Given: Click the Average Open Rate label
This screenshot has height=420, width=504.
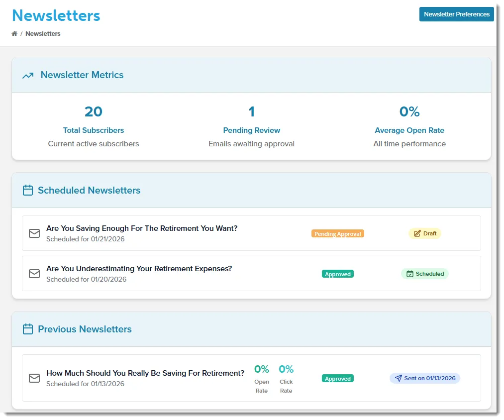Looking at the screenshot, I should pos(409,130).
